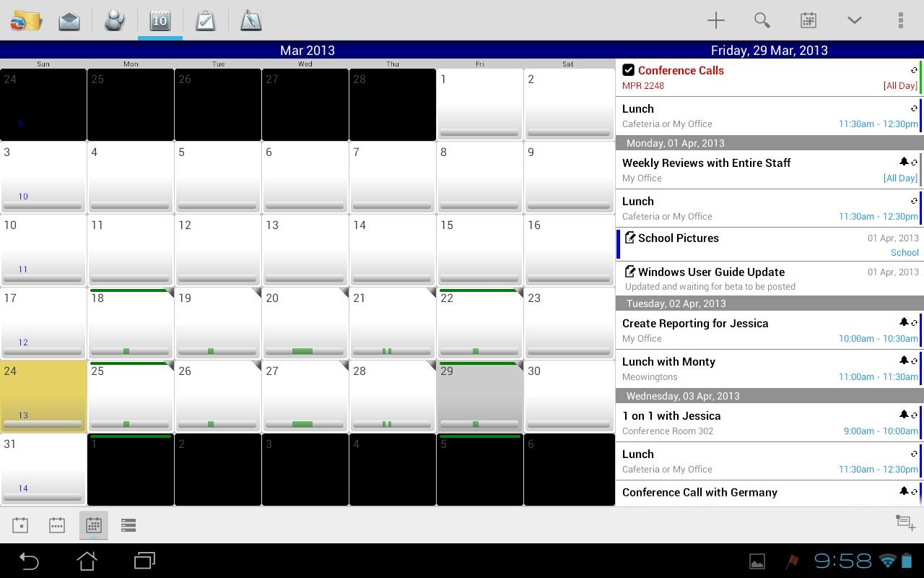This screenshot has height=578, width=924.
Task: Toggle the Conference Calls checkbox
Action: (x=628, y=70)
